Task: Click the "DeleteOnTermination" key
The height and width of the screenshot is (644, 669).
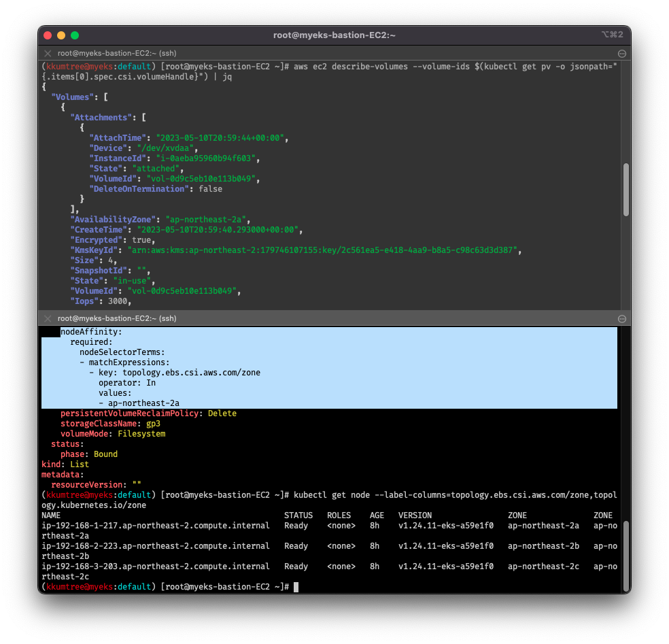Action: 139,189
